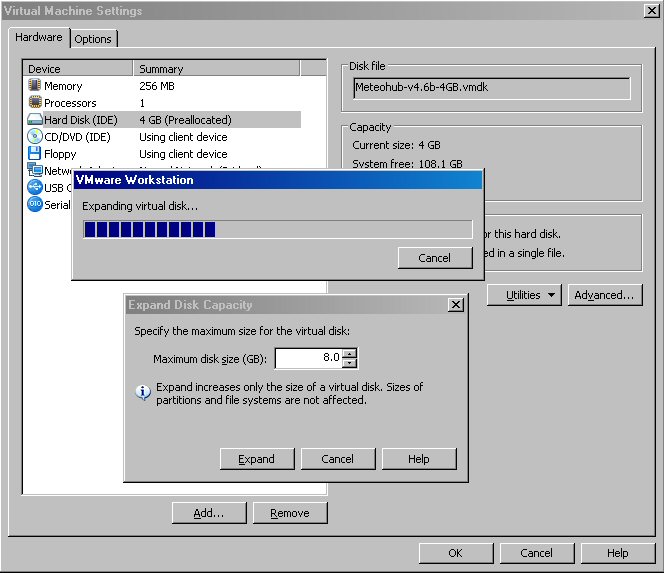The width and height of the screenshot is (664, 573).
Task: Click the Expand button
Action: coord(257,459)
